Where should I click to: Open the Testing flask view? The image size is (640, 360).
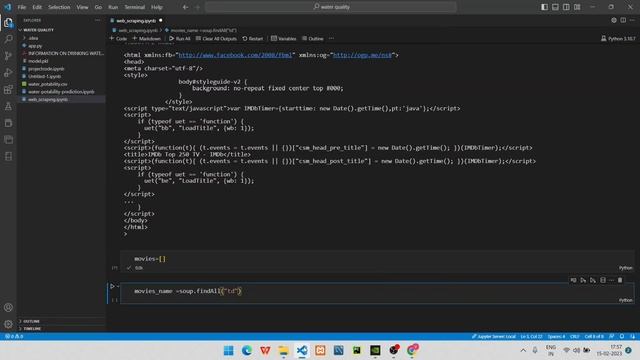(8, 106)
